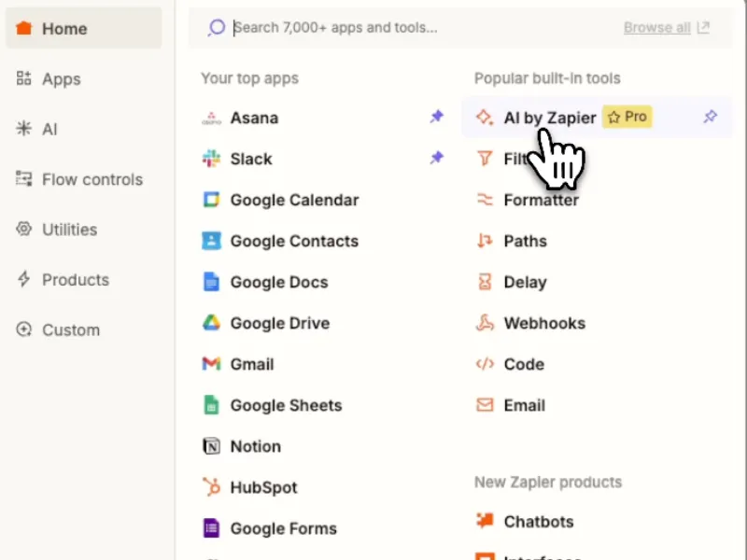Click the Paths branching icon
747x560 pixels.
[485, 241]
